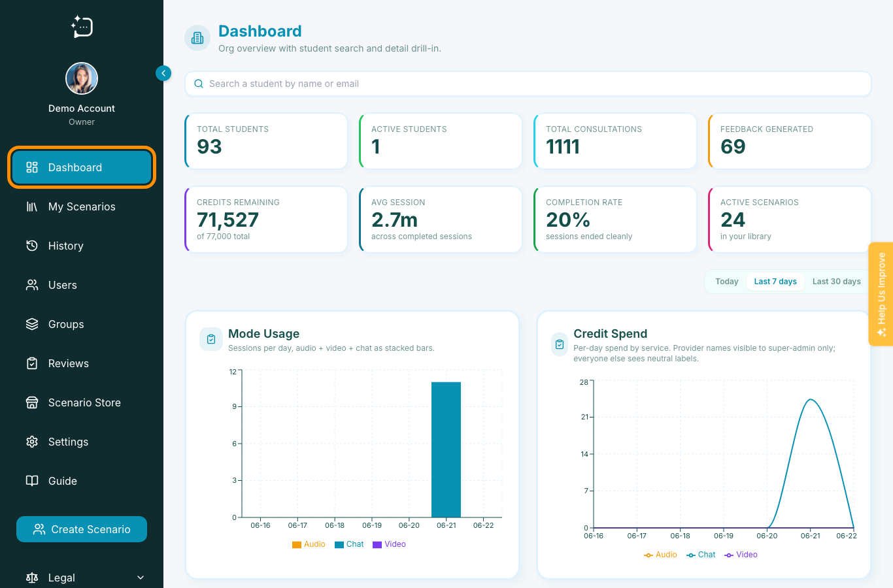Image resolution: width=893 pixels, height=588 pixels.
Task: Click the "Dashboard" page title
Action: point(260,31)
